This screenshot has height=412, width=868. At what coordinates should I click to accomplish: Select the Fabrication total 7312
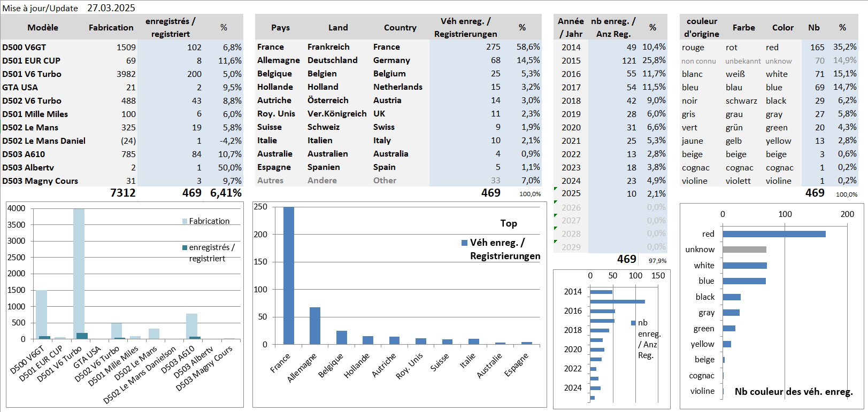tap(123, 193)
